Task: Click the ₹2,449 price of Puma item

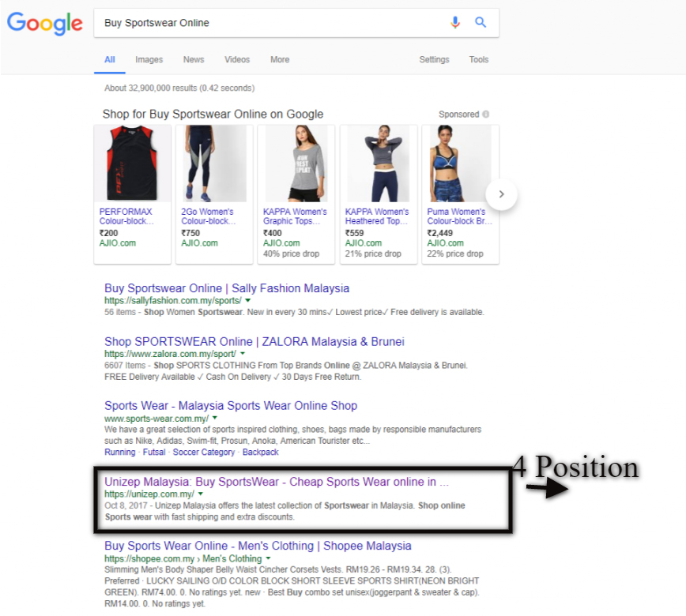Action: coord(439,233)
